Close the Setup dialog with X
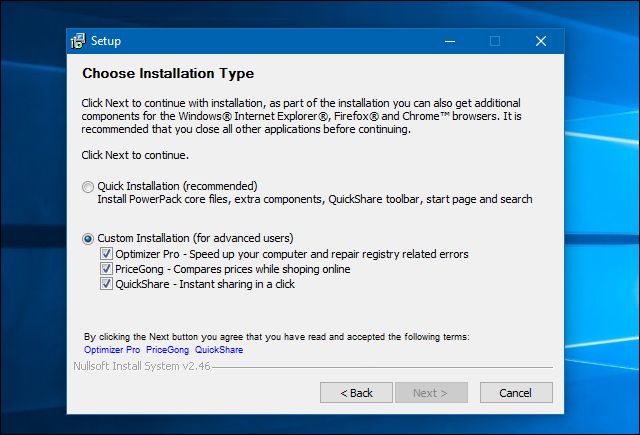This screenshot has width=640, height=435. [x=541, y=41]
